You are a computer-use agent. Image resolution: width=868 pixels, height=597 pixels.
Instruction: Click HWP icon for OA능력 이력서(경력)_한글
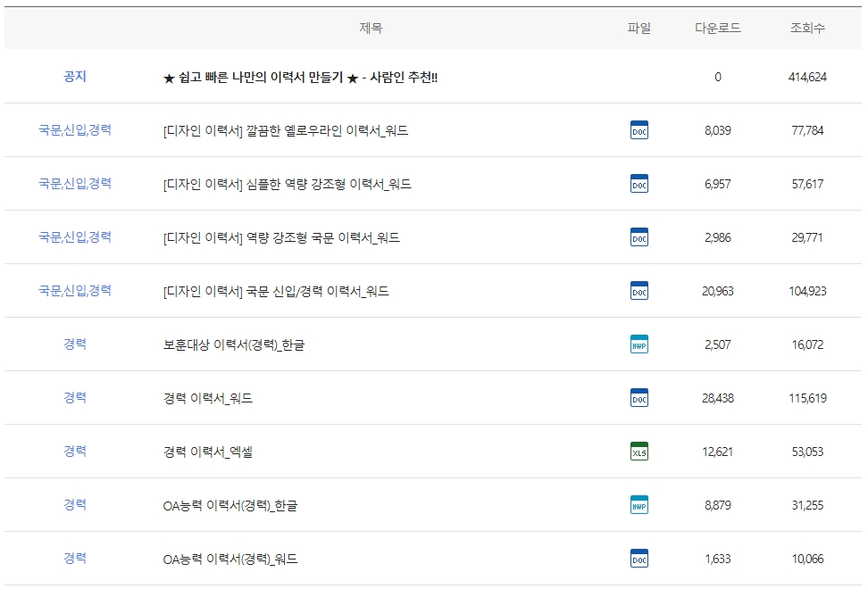638,505
